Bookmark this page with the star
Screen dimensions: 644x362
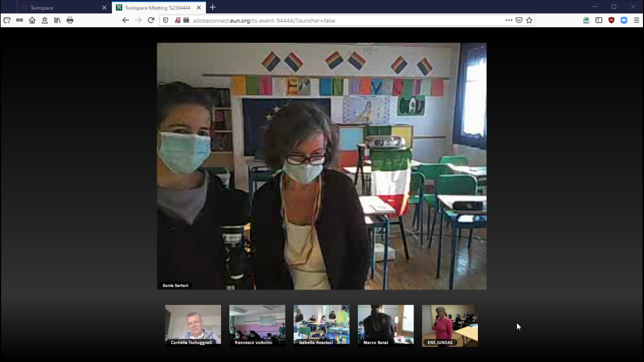(x=529, y=20)
